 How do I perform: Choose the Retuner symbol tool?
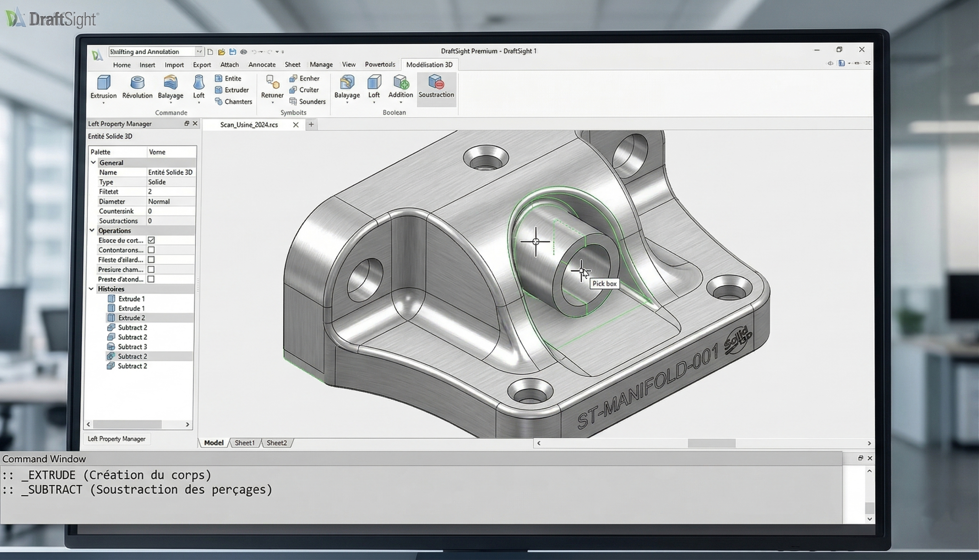coord(272,83)
